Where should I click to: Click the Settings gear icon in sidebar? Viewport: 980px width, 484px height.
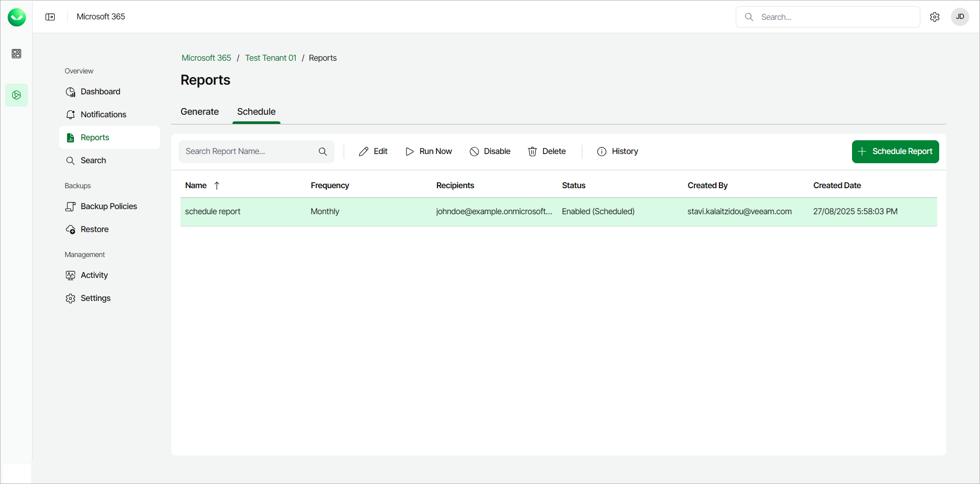(x=70, y=298)
